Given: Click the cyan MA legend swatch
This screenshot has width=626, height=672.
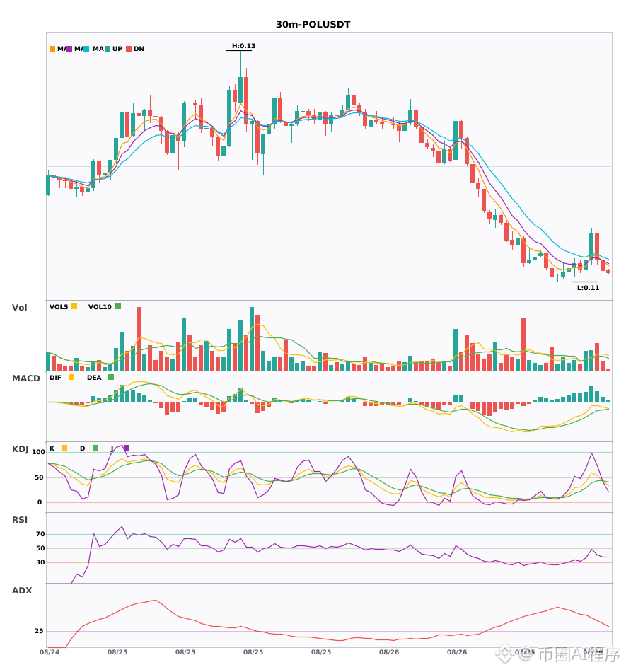Looking at the screenshot, I should click(x=86, y=49).
